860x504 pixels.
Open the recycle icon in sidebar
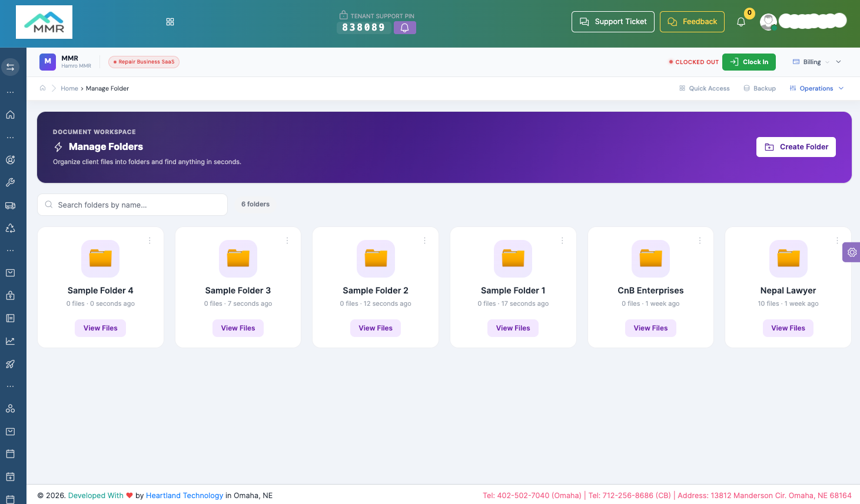coord(10,228)
